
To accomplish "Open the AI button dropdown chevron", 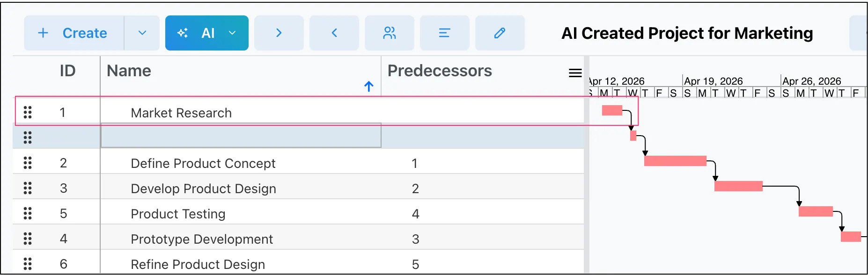I will click(232, 33).
